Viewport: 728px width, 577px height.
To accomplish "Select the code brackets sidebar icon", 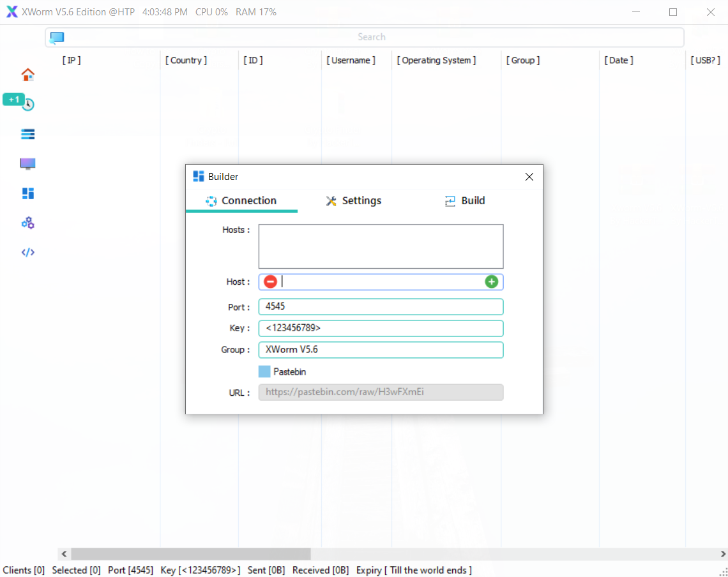I will coord(27,252).
